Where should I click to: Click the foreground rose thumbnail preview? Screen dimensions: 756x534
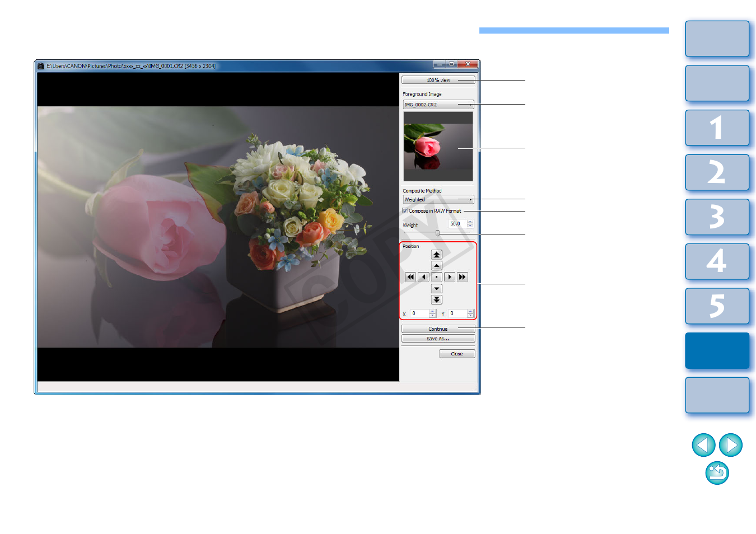point(438,146)
